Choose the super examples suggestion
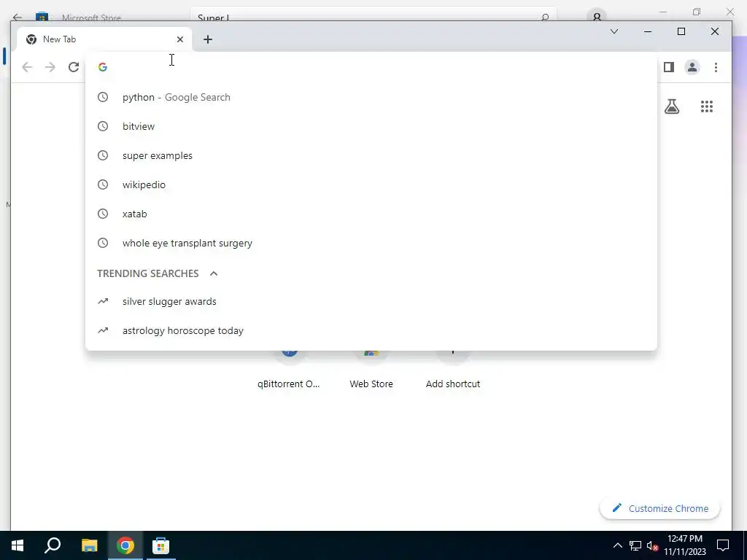 (x=371, y=155)
